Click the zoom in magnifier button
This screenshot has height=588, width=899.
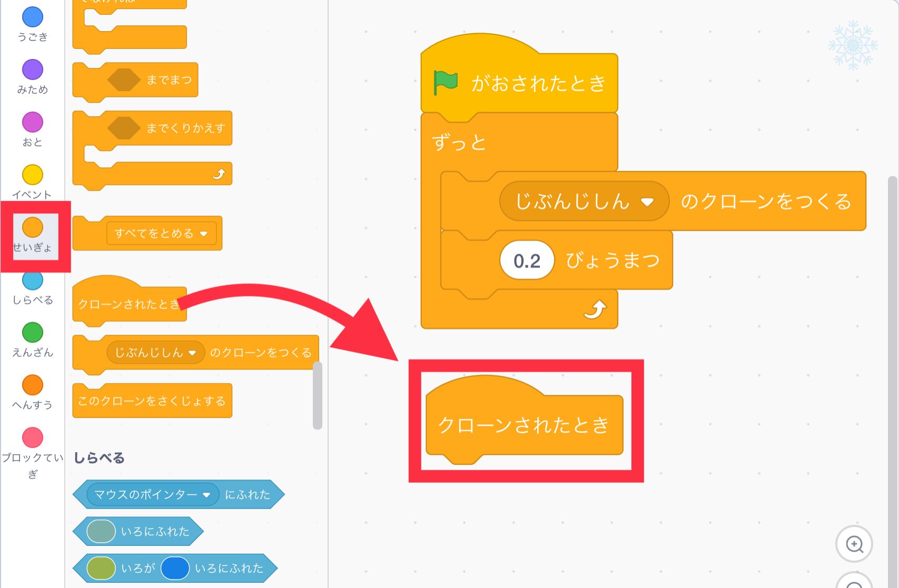(854, 544)
